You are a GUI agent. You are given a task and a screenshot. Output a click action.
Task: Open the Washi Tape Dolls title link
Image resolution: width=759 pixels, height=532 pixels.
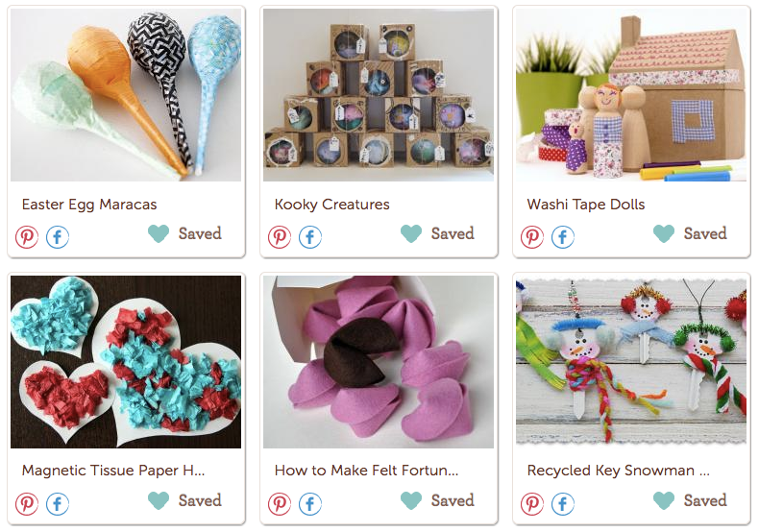point(586,205)
